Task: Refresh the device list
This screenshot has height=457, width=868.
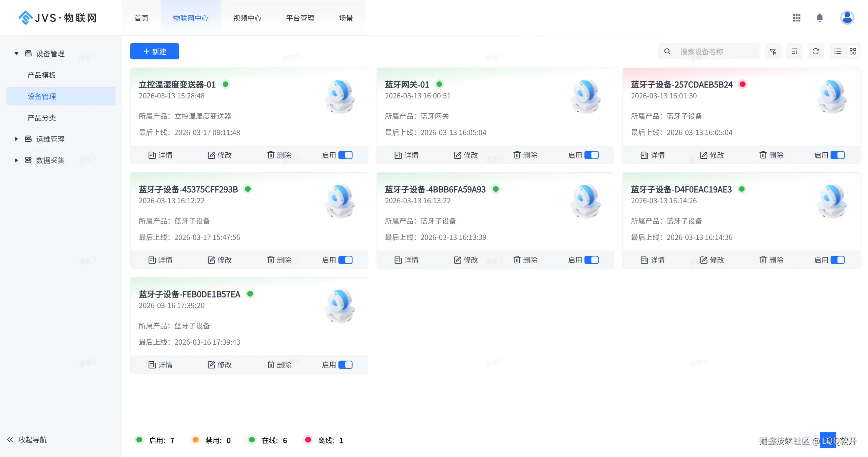Action: (815, 52)
